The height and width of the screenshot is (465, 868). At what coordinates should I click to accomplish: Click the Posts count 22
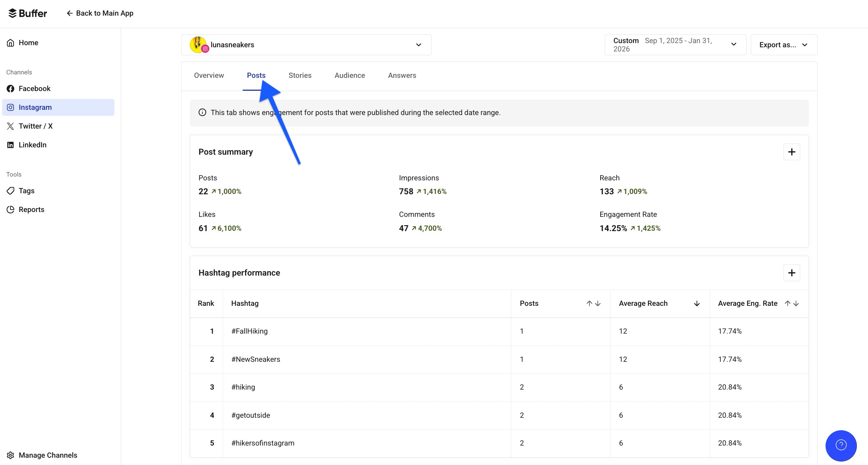tap(203, 191)
